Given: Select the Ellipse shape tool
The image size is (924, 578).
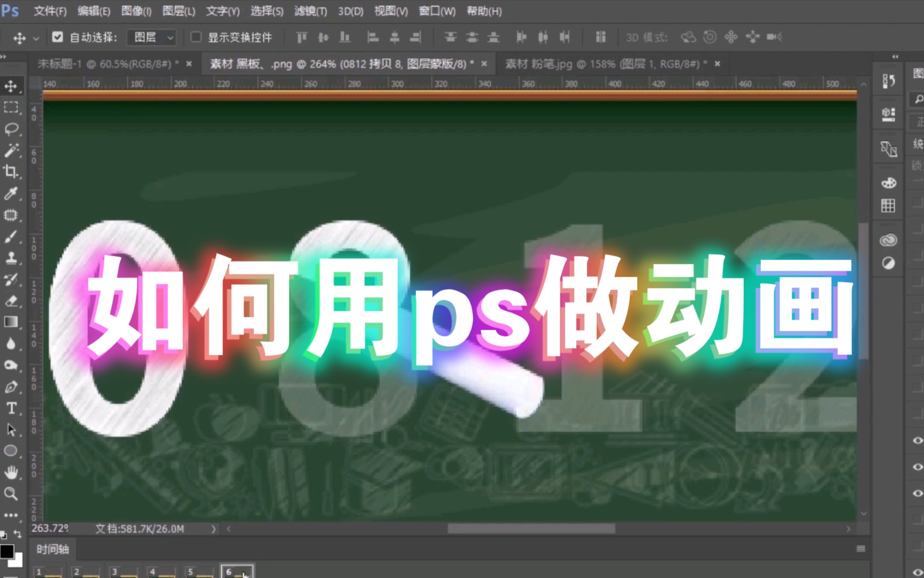Looking at the screenshot, I should [11, 451].
